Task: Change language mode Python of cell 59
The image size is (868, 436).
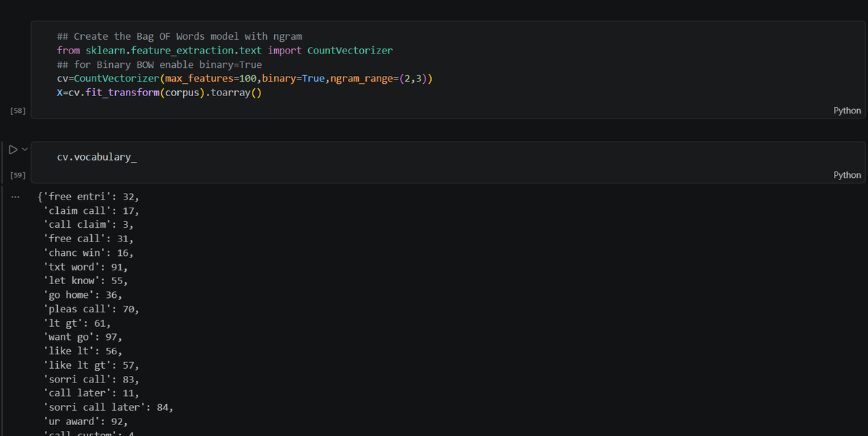Action: pos(847,175)
